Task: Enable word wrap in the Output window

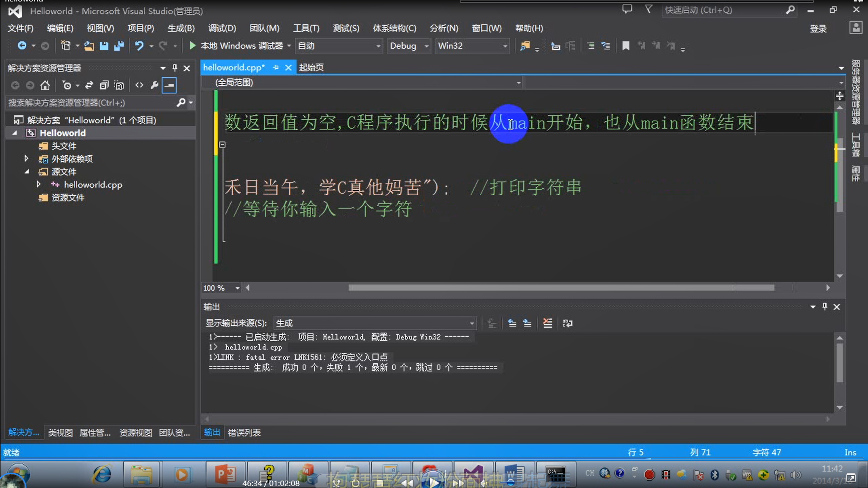Action: click(x=567, y=323)
